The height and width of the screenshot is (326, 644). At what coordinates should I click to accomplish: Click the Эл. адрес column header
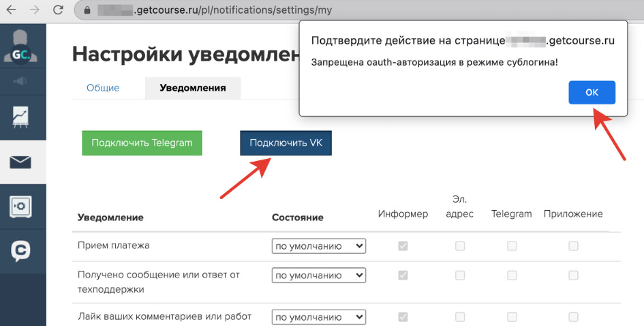coord(459,207)
